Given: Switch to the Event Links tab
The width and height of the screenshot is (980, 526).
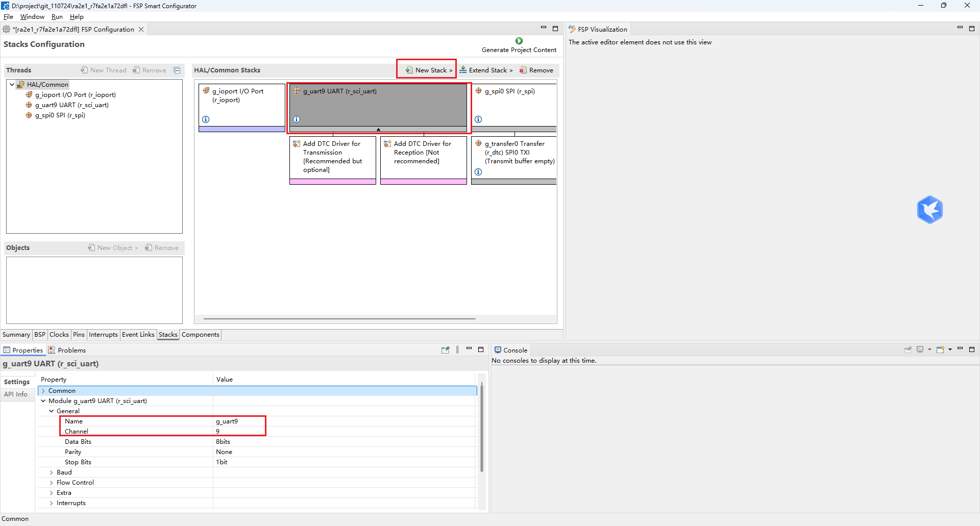Looking at the screenshot, I should [138, 335].
